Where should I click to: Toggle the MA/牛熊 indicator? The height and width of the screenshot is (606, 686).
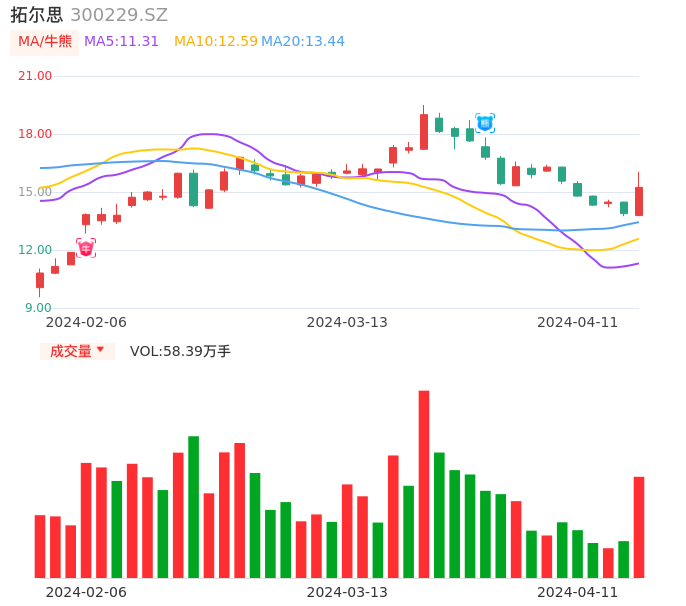pos(45,42)
